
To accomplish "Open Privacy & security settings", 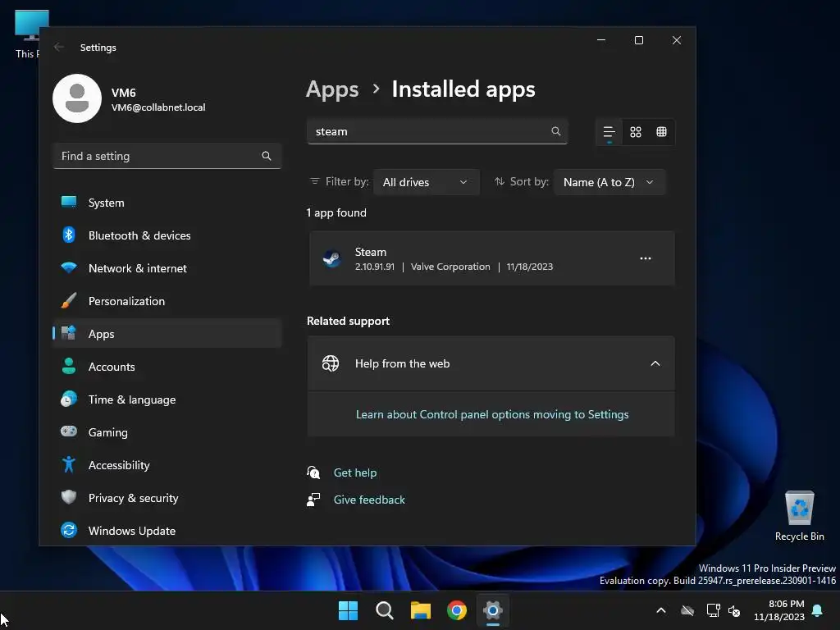I will click(x=167, y=498).
